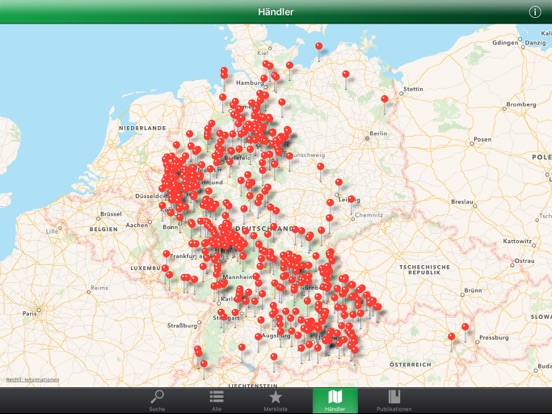
Task: Tap the BELGIEN country label
Action: [x=104, y=229]
